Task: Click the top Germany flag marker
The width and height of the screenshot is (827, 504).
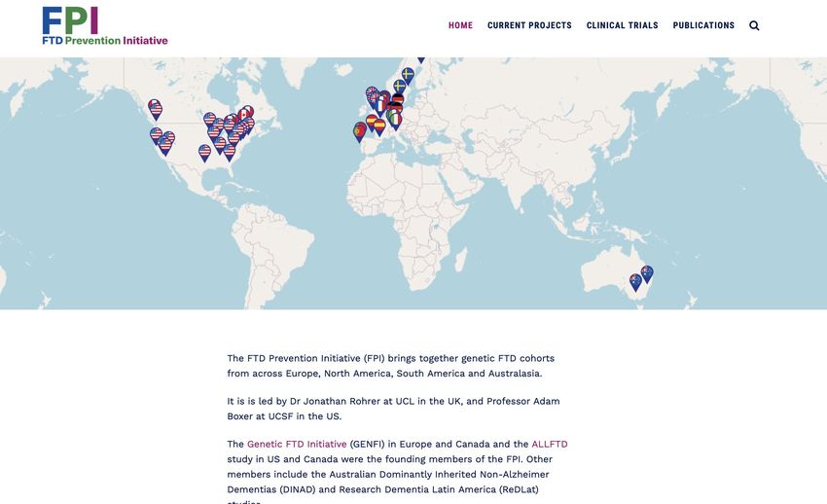Action: [398, 100]
